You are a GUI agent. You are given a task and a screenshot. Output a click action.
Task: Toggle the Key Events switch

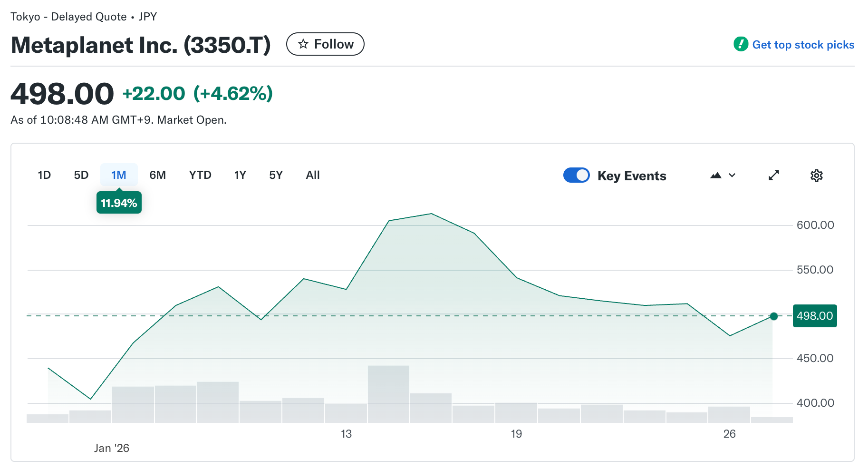tap(576, 176)
